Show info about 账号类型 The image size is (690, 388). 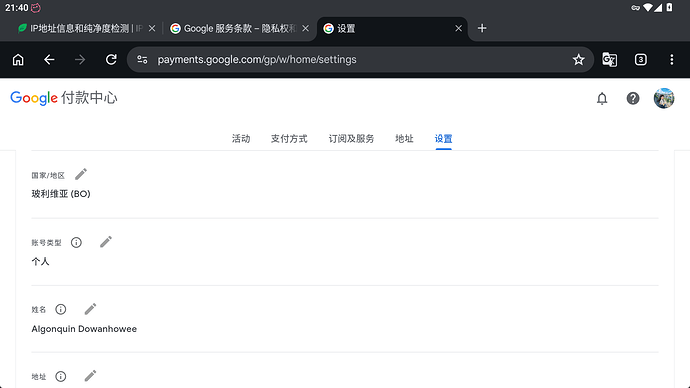pyautogui.click(x=76, y=242)
